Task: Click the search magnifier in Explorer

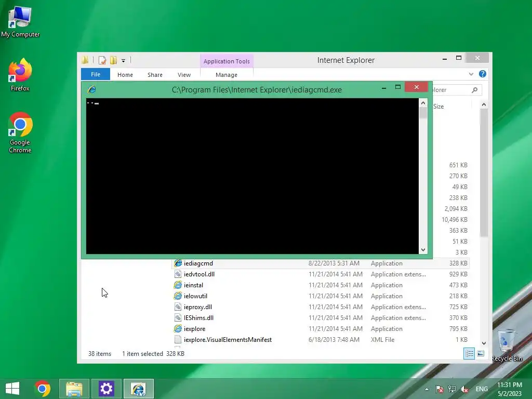Action: (x=475, y=90)
